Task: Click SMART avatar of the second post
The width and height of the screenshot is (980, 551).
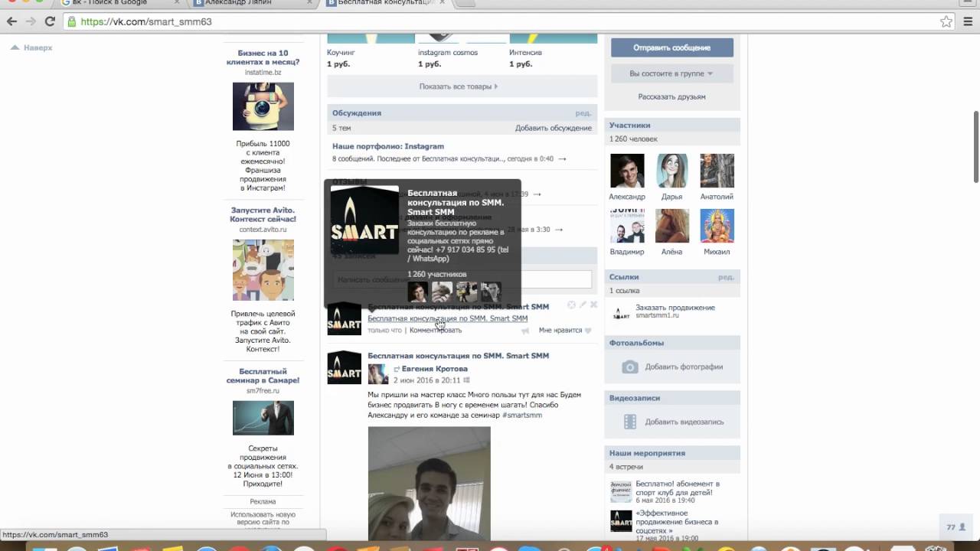Action: (345, 367)
